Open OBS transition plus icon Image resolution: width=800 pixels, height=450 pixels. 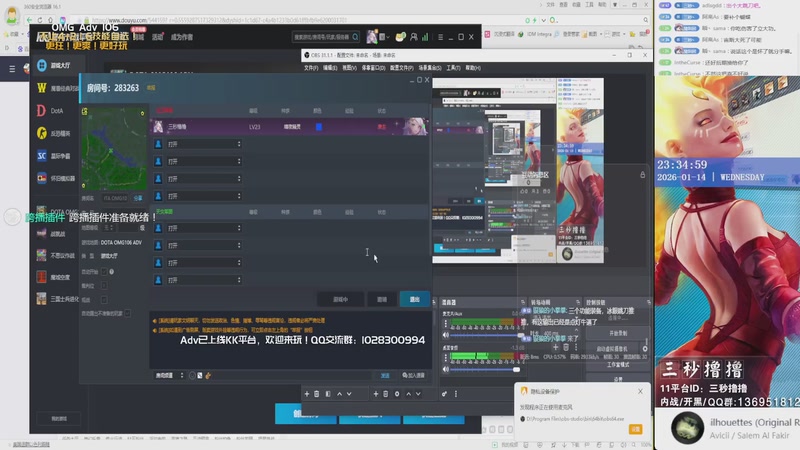555,347
